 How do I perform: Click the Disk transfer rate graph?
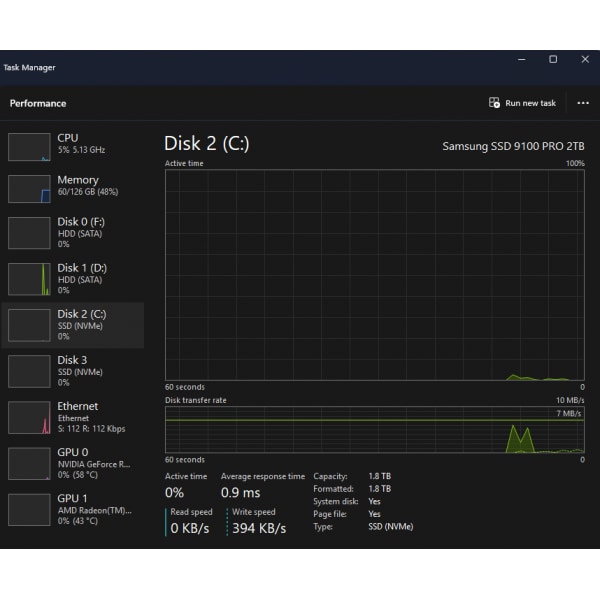click(x=374, y=429)
